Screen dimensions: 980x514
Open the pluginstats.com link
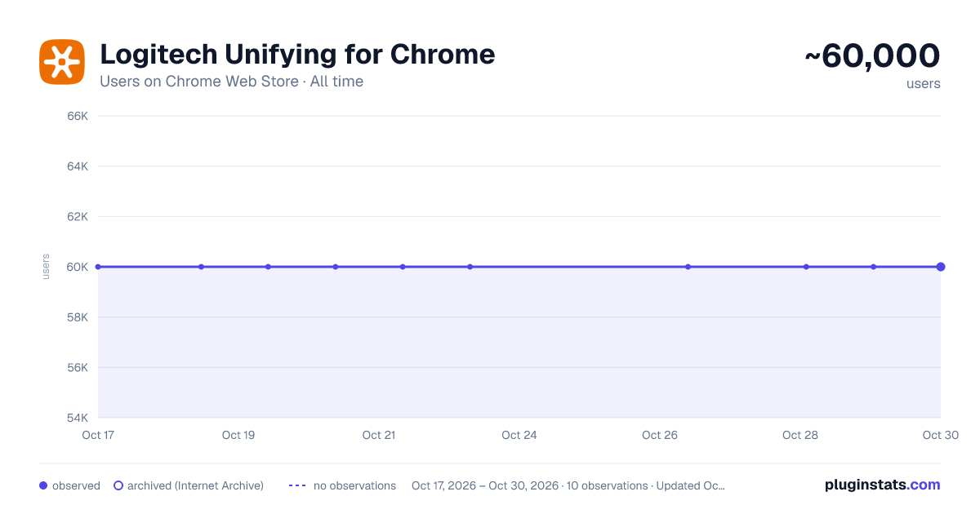[883, 485]
